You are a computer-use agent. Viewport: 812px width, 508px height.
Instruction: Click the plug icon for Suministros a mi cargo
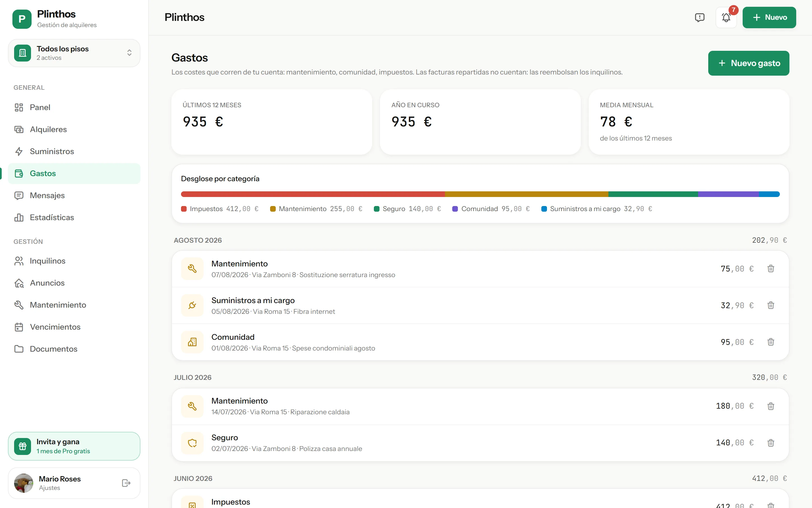[x=192, y=305]
